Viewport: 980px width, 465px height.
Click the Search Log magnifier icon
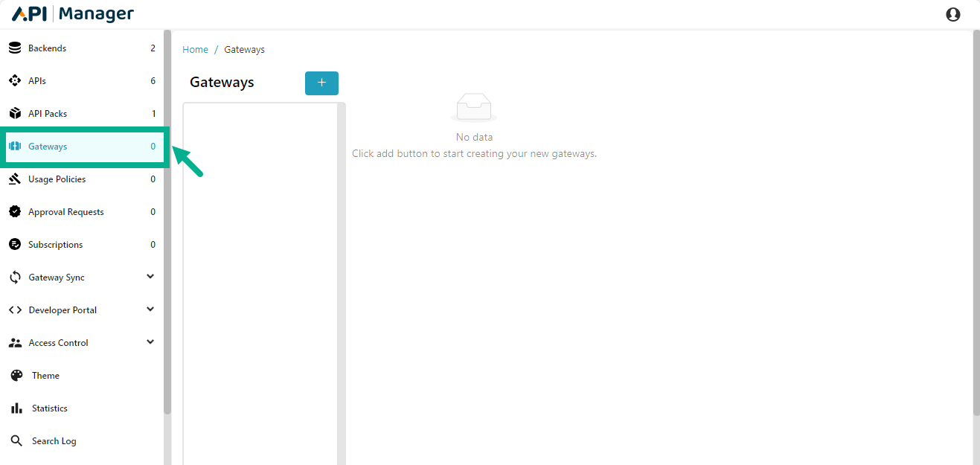tap(16, 441)
